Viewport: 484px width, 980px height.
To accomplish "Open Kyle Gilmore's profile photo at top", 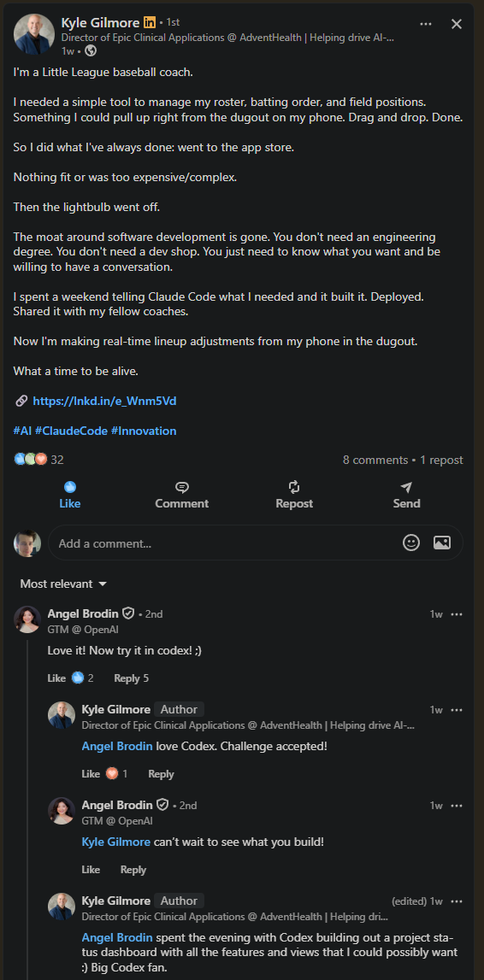I will point(33,34).
